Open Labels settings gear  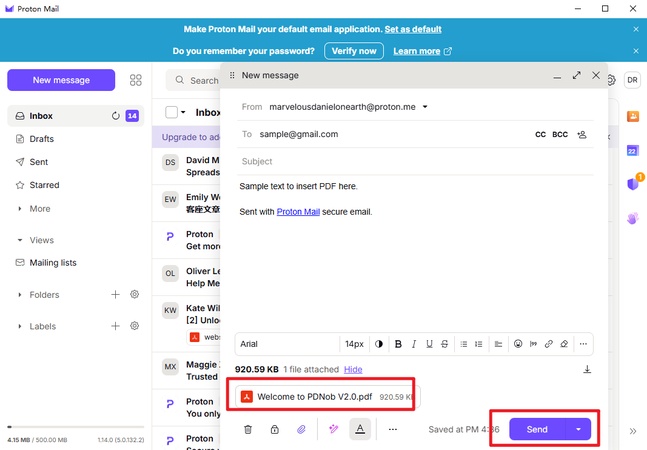coord(135,326)
